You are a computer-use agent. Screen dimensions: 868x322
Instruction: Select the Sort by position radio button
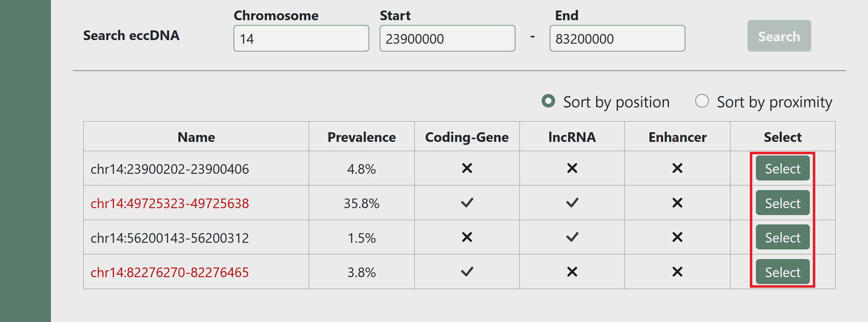548,101
